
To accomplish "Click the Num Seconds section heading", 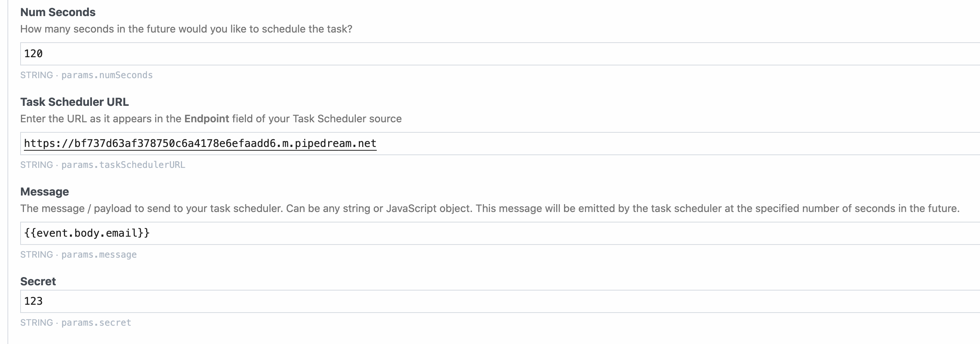I will pyautogui.click(x=58, y=12).
